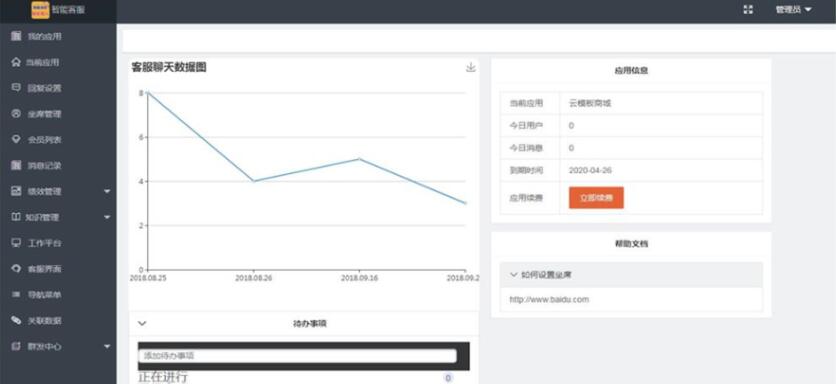This screenshot has height=384, width=836.
Task: Click the 到期时间 row label
Action: tap(526, 170)
